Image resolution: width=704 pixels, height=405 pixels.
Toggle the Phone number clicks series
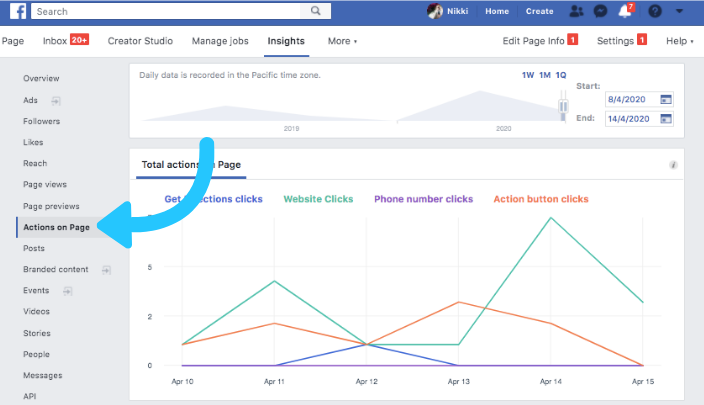[x=423, y=199]
